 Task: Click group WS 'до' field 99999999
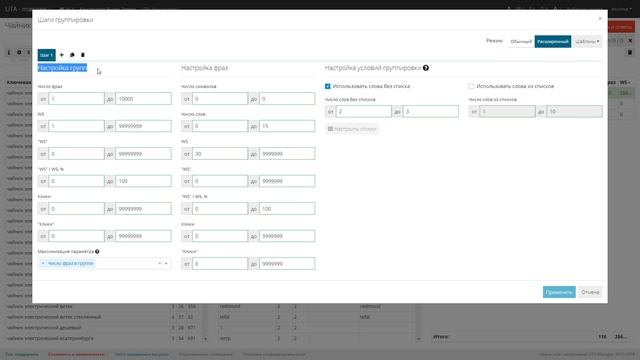(x=143, y=126)
